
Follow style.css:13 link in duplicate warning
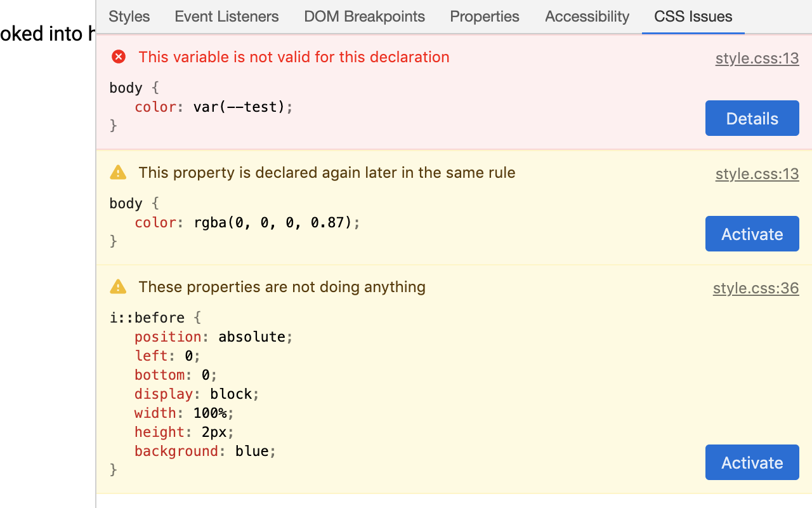(x=757, y=174)
